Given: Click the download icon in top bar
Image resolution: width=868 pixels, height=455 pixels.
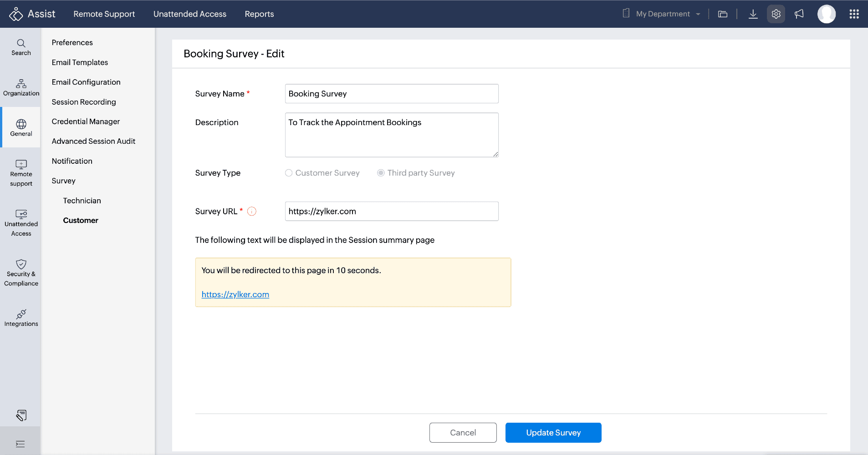Looking at the screenshot, I should pos(753,14).
